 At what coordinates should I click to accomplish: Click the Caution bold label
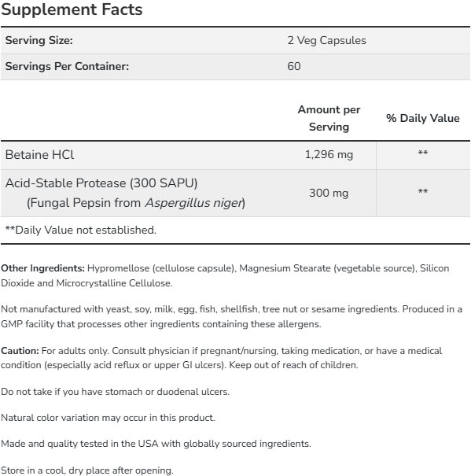[x=20, y=351]
